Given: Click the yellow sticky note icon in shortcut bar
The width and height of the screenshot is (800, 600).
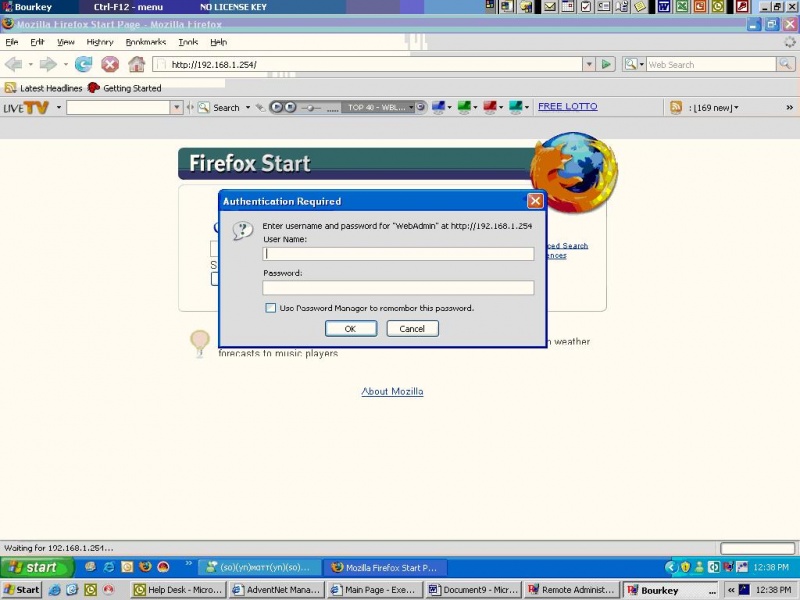Looking at the screenshot, I should pyautogui.click(x=640, y=7).
